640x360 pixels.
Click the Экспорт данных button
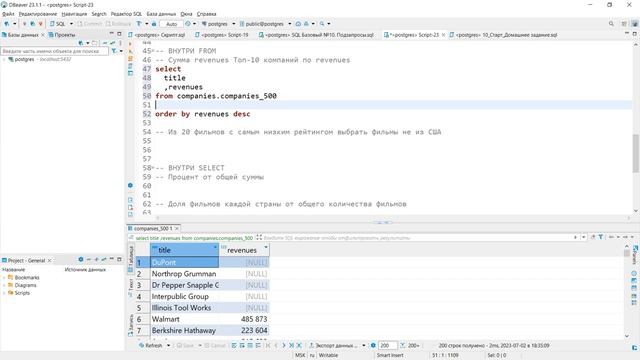point(333,346)
